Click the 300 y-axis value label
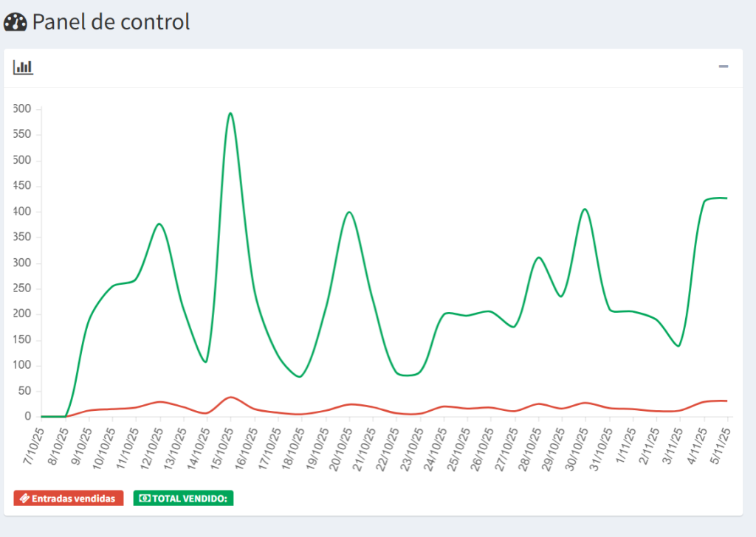This screenshot has height=537, width=756. (x=21, y=263)
